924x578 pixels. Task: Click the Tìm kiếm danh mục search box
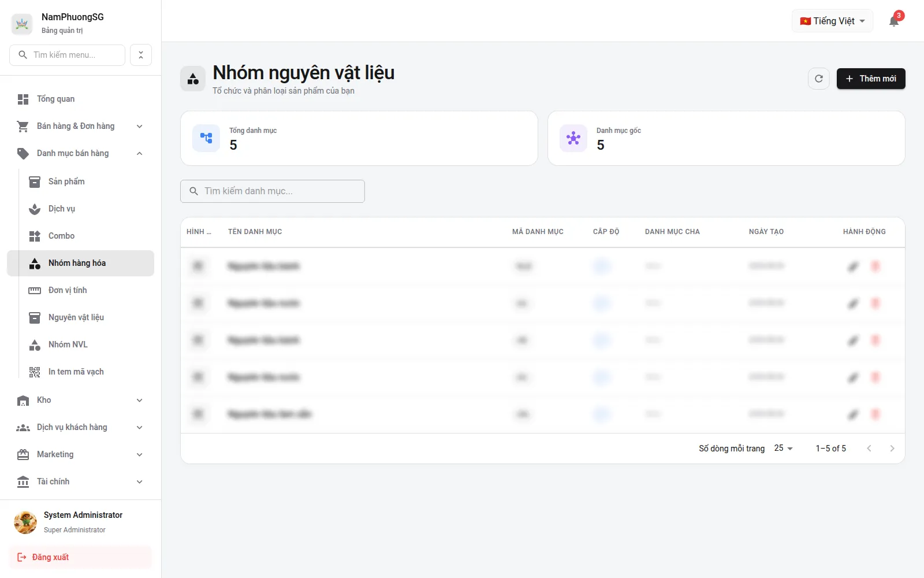tap(273, 191)
